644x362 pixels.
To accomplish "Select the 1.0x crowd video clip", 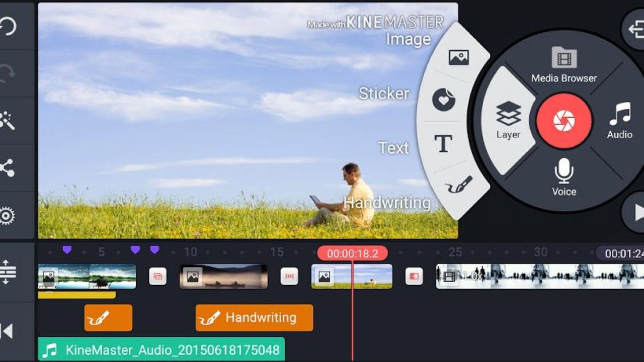I will point(540,277).
